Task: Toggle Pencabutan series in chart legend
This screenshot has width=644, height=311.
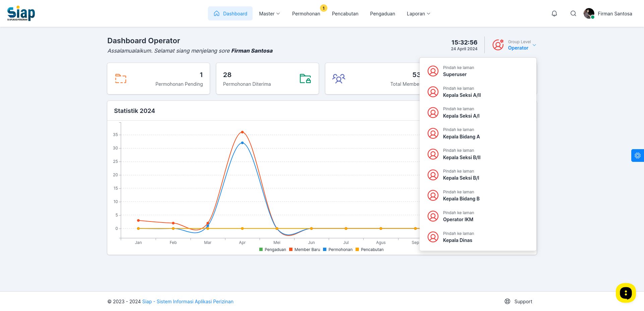Action: [x=370, y=250]
